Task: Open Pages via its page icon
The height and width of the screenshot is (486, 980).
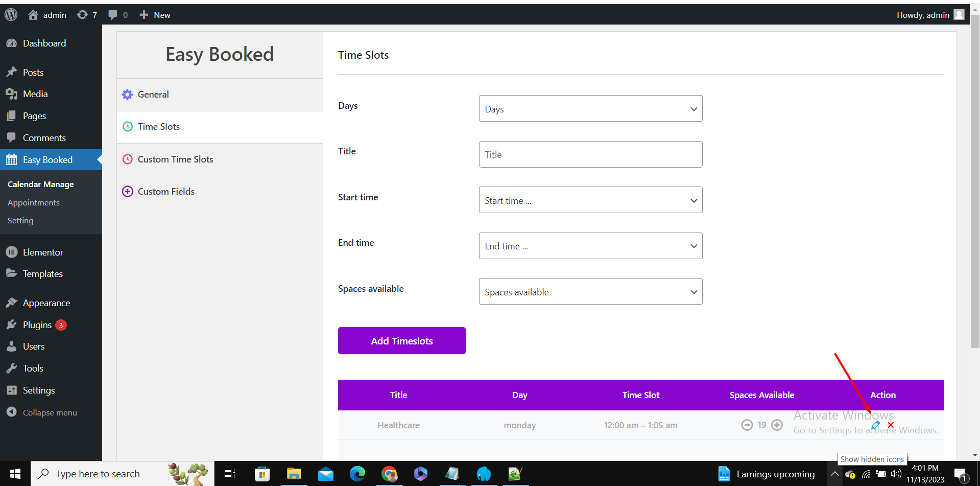Action: coord(12,116)
